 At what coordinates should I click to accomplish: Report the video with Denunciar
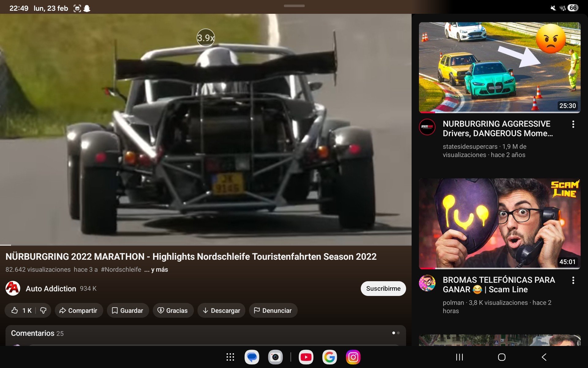273,310
